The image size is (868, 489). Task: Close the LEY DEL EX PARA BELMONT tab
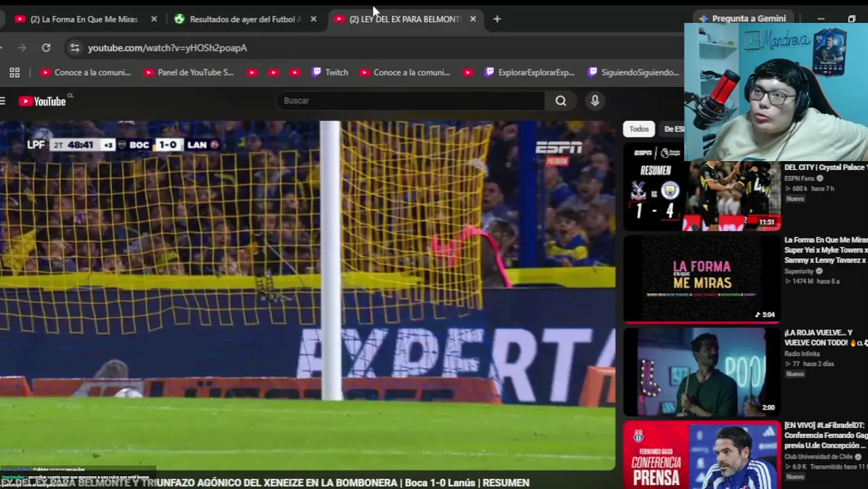[x=473, y=19]
